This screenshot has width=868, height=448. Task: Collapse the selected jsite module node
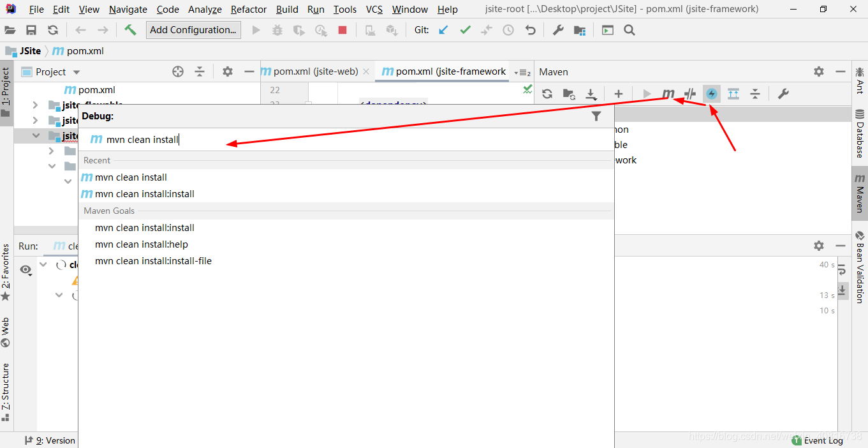[x=35, y=135]
